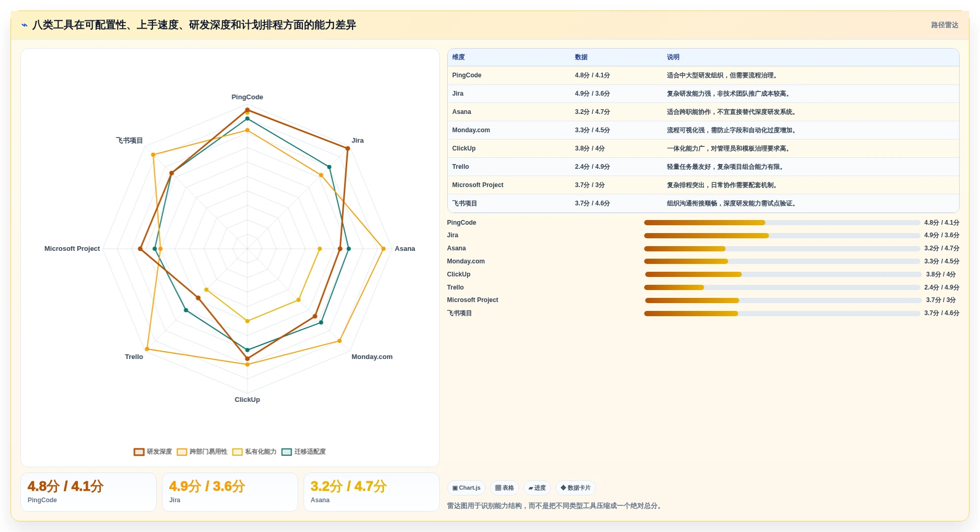Click the 适合中大型研发组织 description cell

tap(723, 76)
